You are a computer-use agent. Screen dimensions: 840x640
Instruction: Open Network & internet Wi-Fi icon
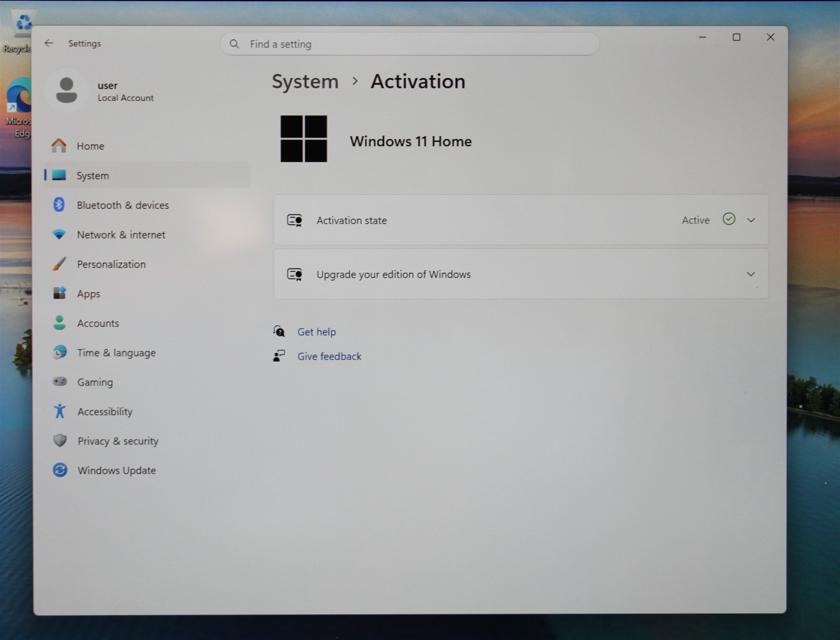click(59, 234)
